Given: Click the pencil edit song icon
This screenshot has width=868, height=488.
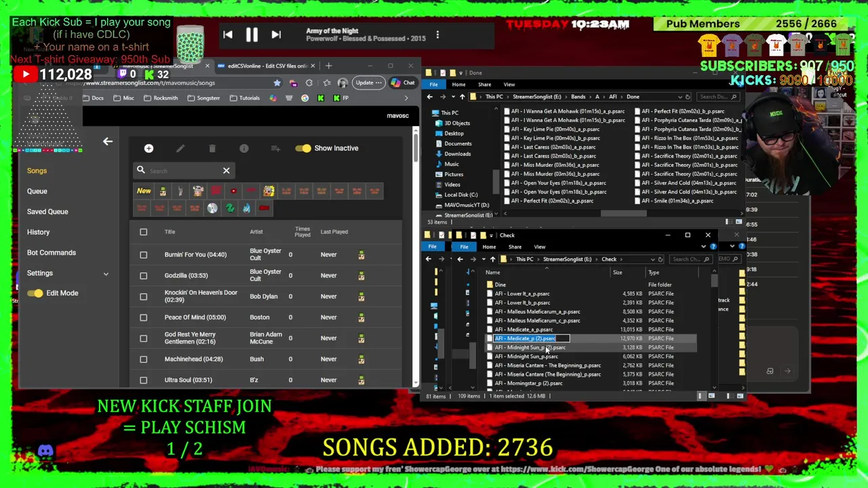Looking at the screenshot, I should 180,148.
